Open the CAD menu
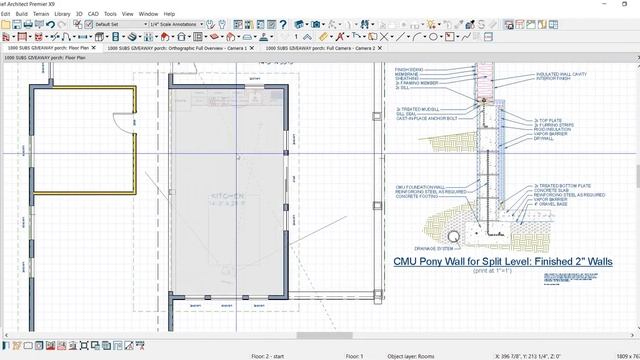 tap(93, 14)
